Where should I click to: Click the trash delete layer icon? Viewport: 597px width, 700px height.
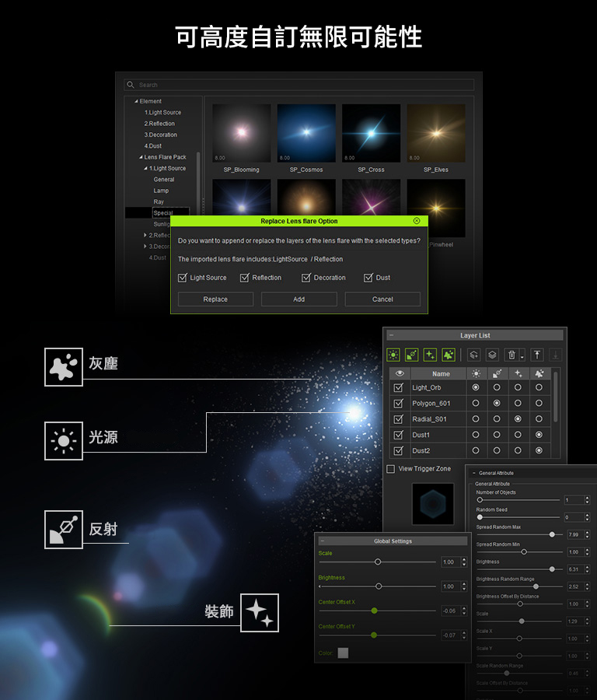pos(511,355)
